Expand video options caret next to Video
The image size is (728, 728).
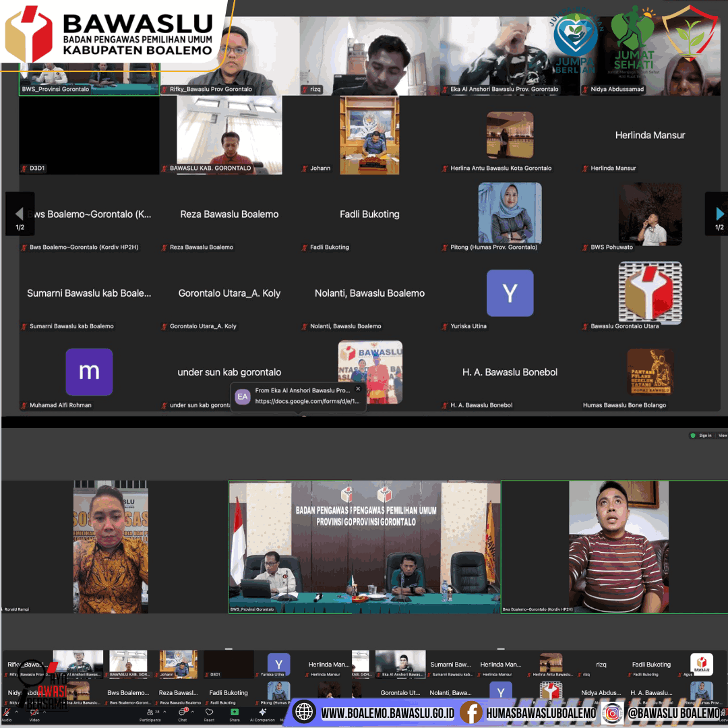pyautogui.click(x=44, y=711)
